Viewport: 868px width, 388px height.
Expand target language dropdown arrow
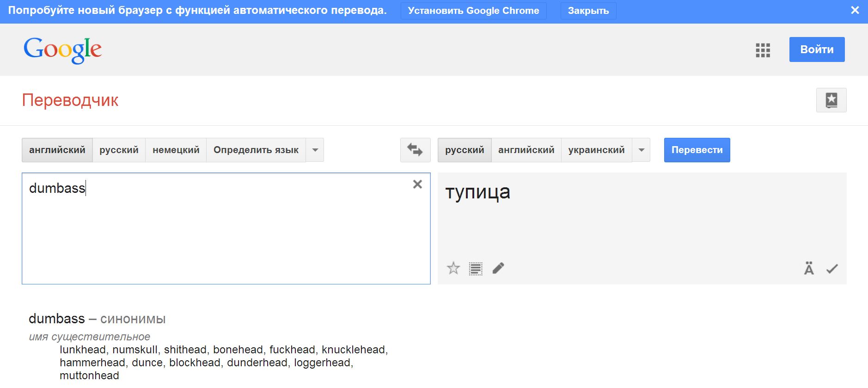point(641,150)
